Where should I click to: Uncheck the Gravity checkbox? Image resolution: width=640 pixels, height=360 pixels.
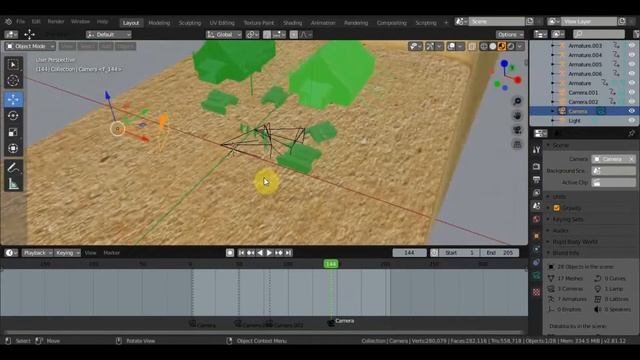pyautogui.click(x=556, y=208)
